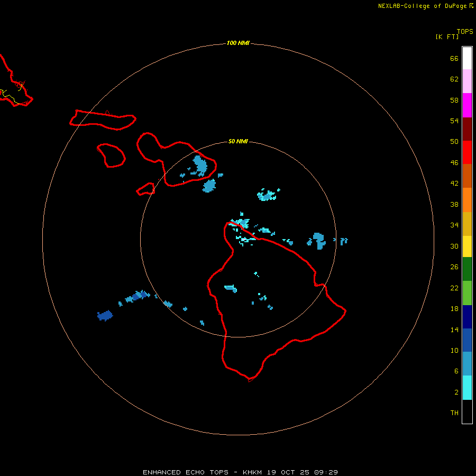Image resolution: width=476 pixels, height=476 pixels.
Task: Click the light pink legend swatch
Action: (467, 81)
